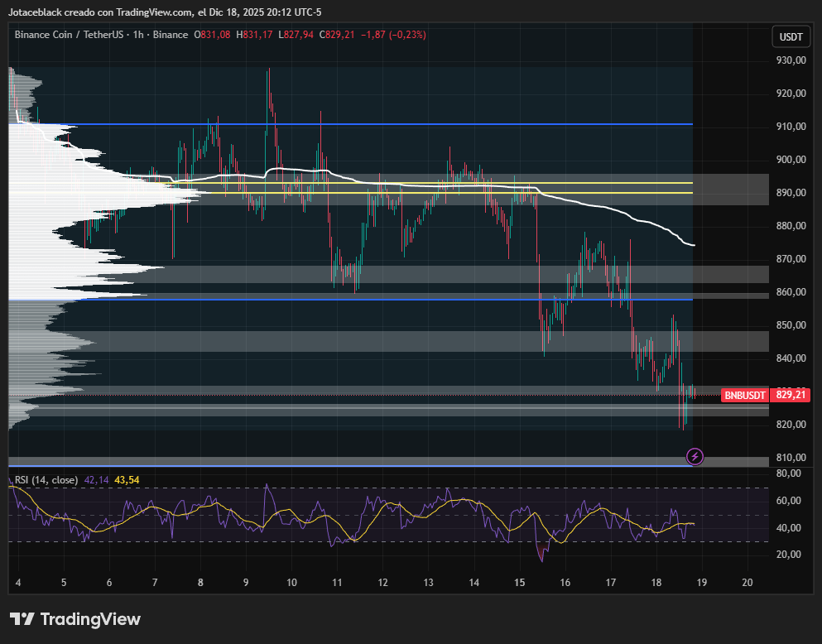Click the RSI (14, close) indicator legend
The image size is (822, 644).
click(46, 480)
